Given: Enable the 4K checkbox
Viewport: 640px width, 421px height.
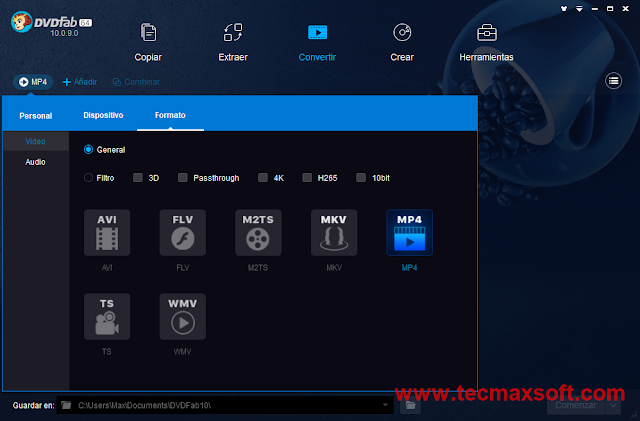Looking at the screenshot, I should tap(263, 178).
